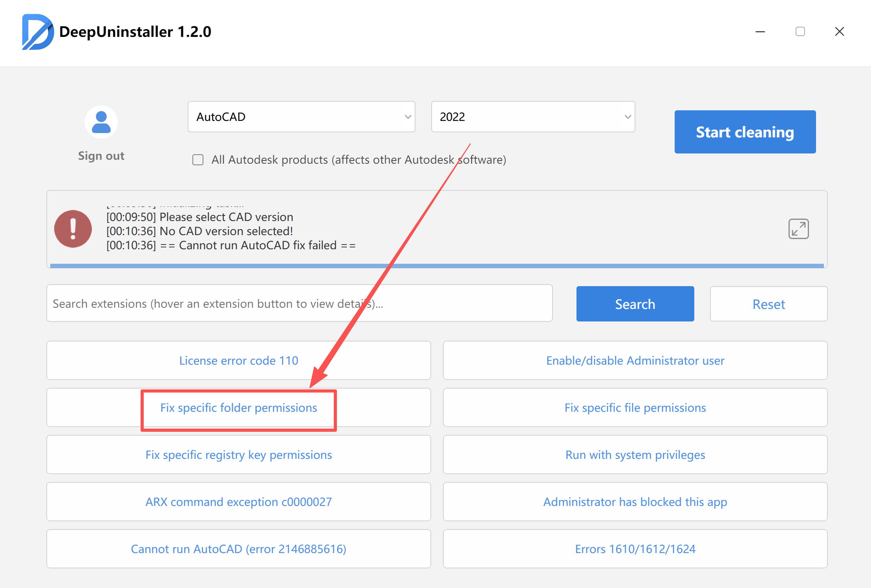This screenshot has width=871, height=588.
Task: Click the user avatar icon
Action: pyautogui.click(x=101, y=122)
